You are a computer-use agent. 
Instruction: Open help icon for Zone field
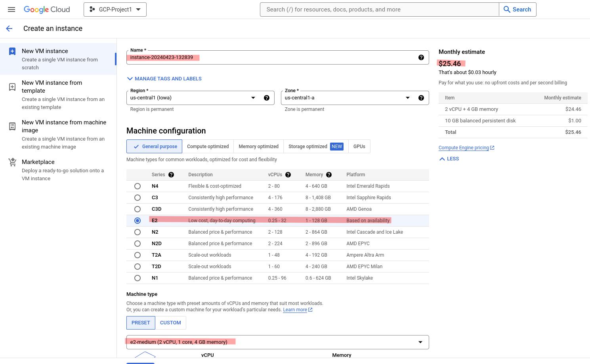click(x=421, y=98)
